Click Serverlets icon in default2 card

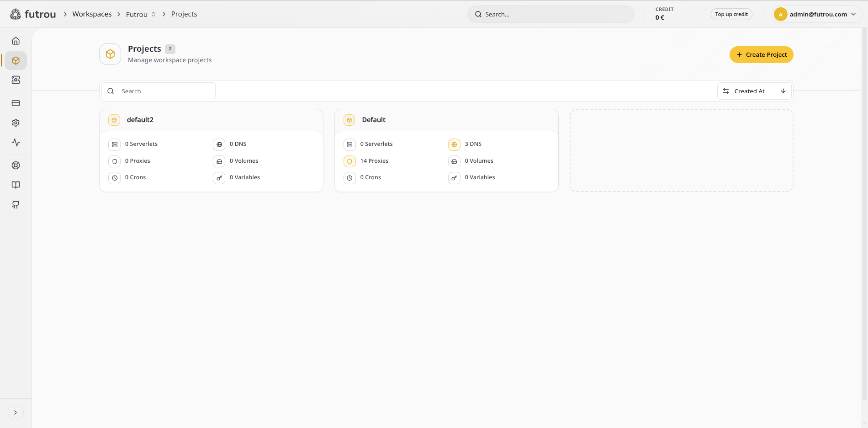point(115,144)
